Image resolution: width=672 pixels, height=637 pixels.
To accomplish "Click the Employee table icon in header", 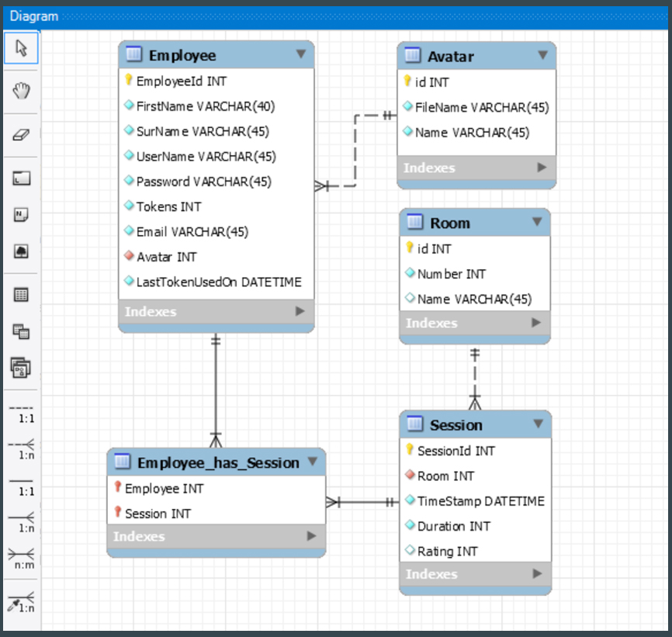I will pyautogui.click(x=133, y=54).
